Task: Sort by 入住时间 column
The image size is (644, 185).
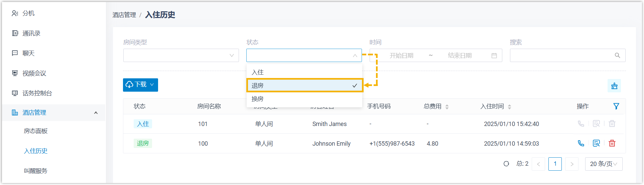Action: [x=509, y=107]
